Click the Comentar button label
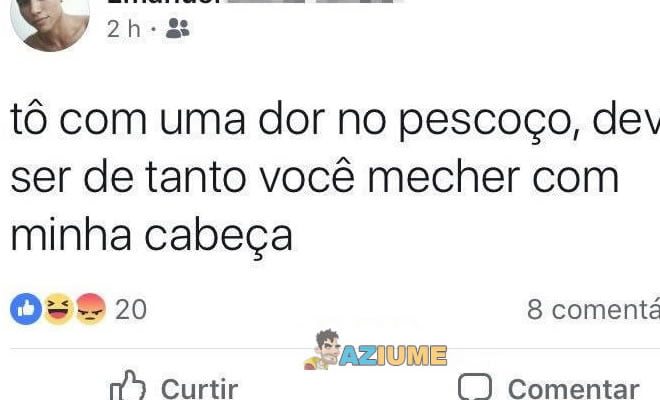The height and width of the screenshot is (400, 660). click(574, 389)
